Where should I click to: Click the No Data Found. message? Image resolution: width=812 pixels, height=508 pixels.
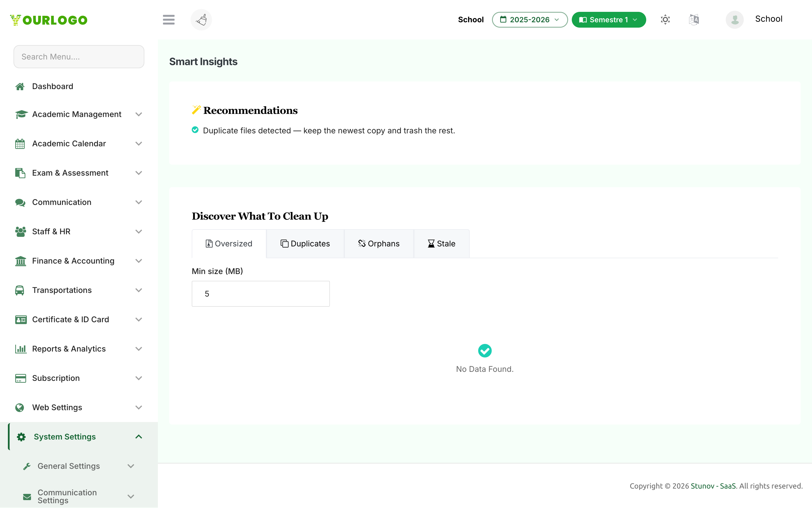coord(485,369)
